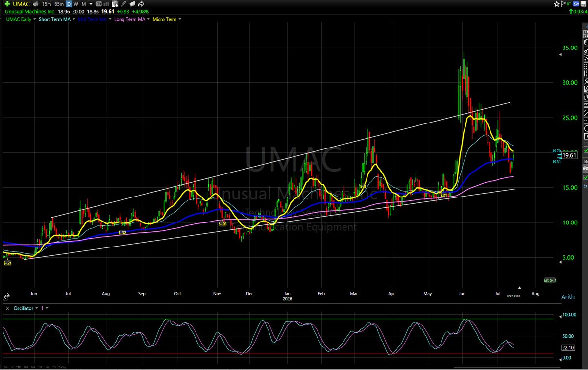Image resolution: width=588 pixels, height=370 pixels.
Task: Click the green plus new-chart icon
Action: [7, 4]
